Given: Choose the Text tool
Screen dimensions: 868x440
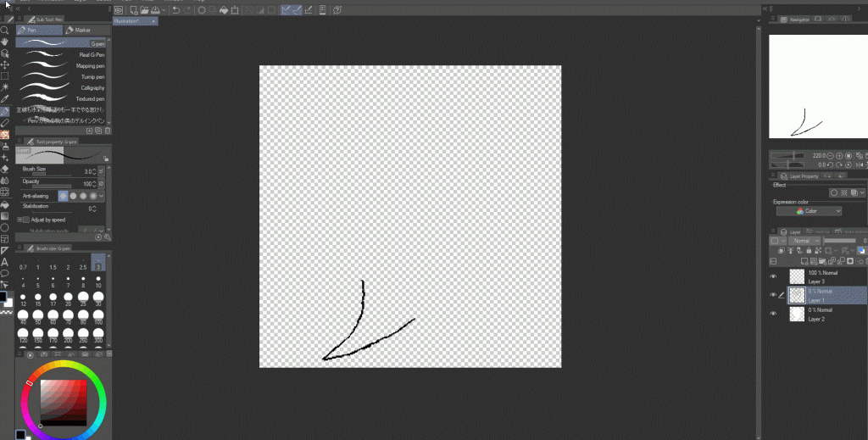Looking at the screenshot, I should point(4,262).
